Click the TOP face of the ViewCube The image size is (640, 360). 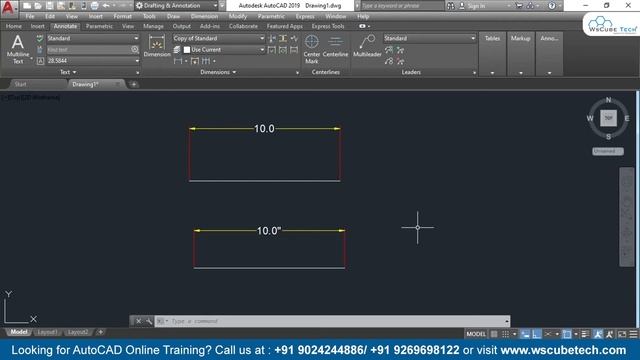608,118
